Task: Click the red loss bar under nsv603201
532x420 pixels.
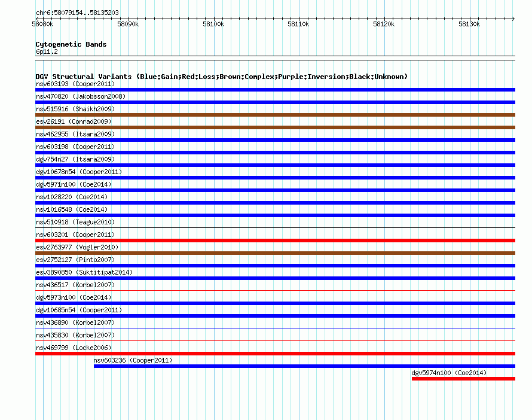Action: click(x=275, y=241)
